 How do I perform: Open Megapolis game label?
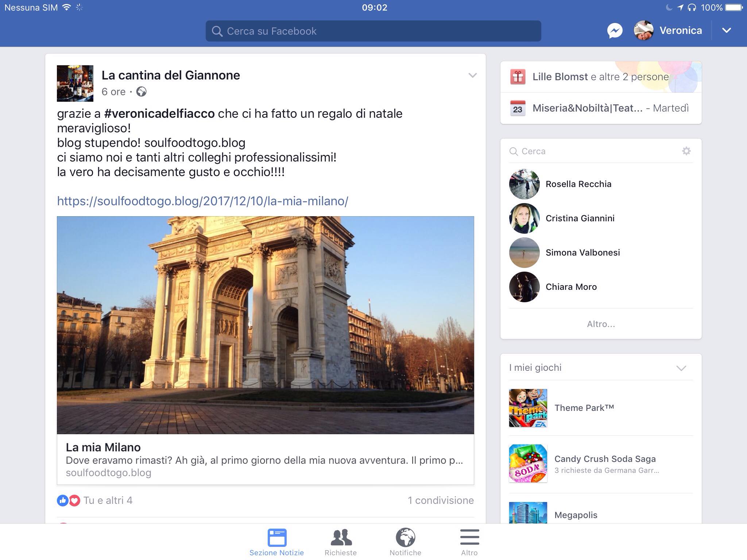click(576, 515)
